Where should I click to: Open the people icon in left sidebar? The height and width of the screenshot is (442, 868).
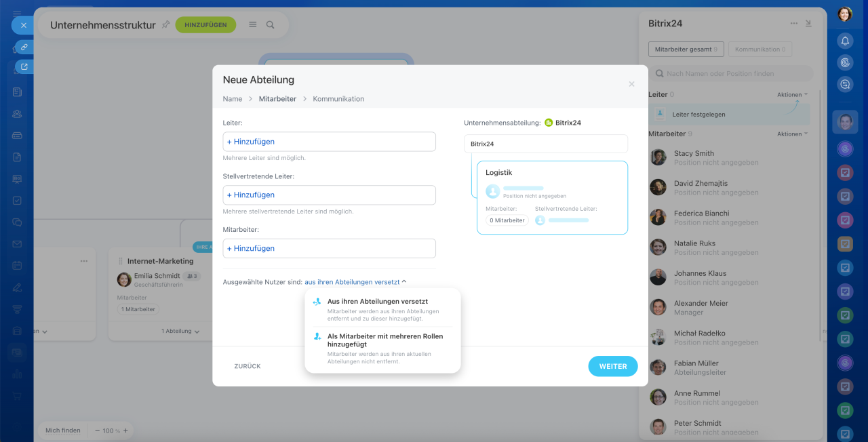(x=18, y=113)
